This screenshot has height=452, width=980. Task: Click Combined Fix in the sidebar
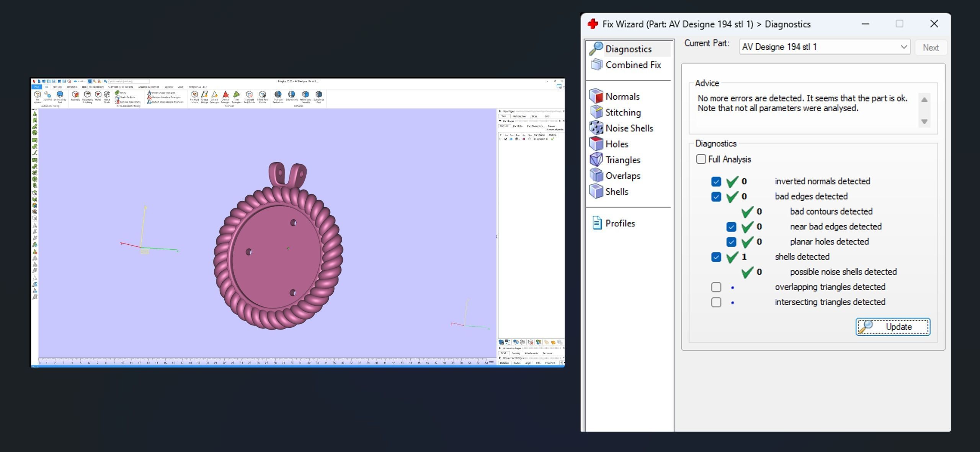point(632,65)
